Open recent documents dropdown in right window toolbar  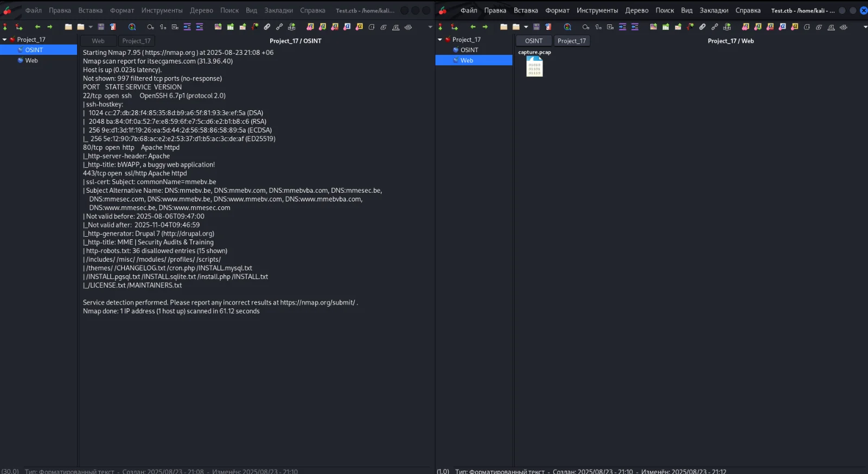(x=526, y=27)
